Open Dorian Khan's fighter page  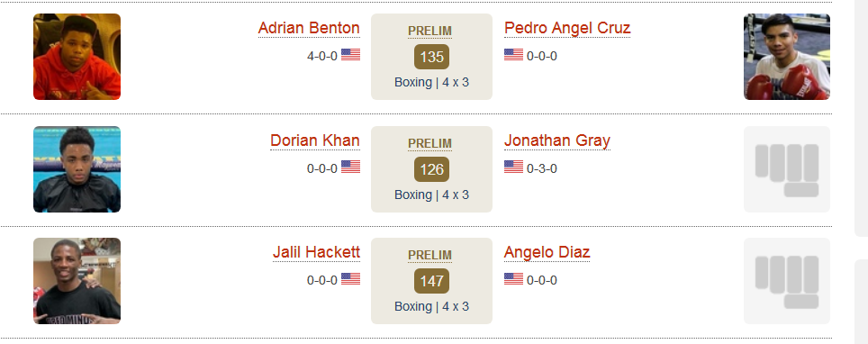click(x=315, y=140)
